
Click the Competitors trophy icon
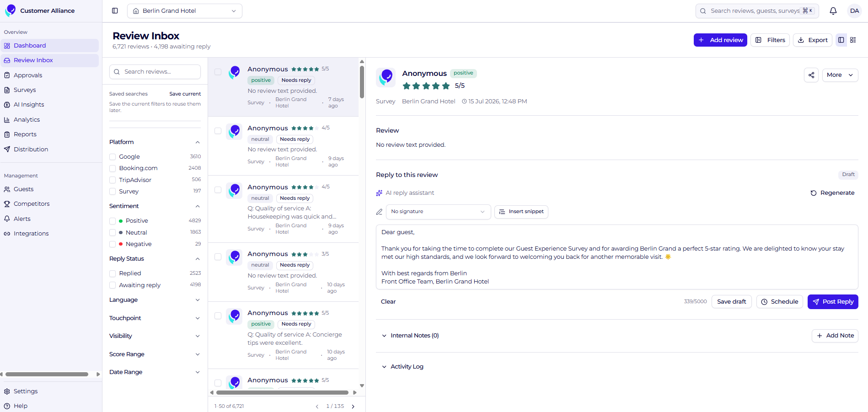pos(7,204)
